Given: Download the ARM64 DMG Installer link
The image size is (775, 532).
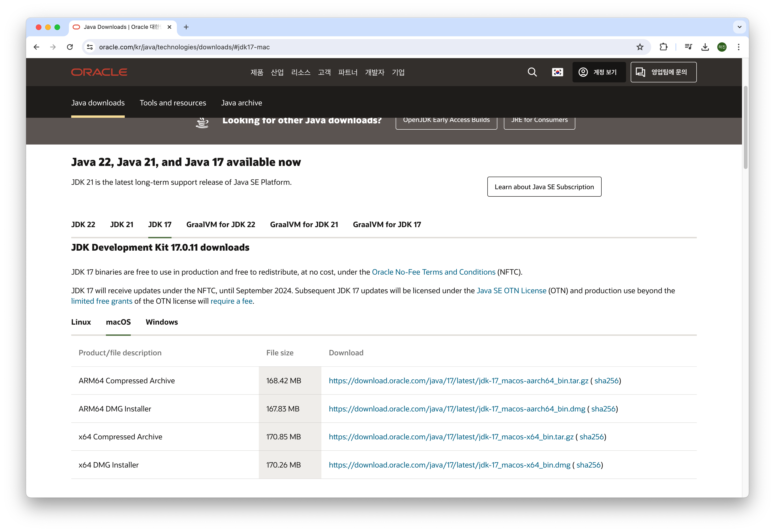Looking at the screenshot, I should pos(457,409).
